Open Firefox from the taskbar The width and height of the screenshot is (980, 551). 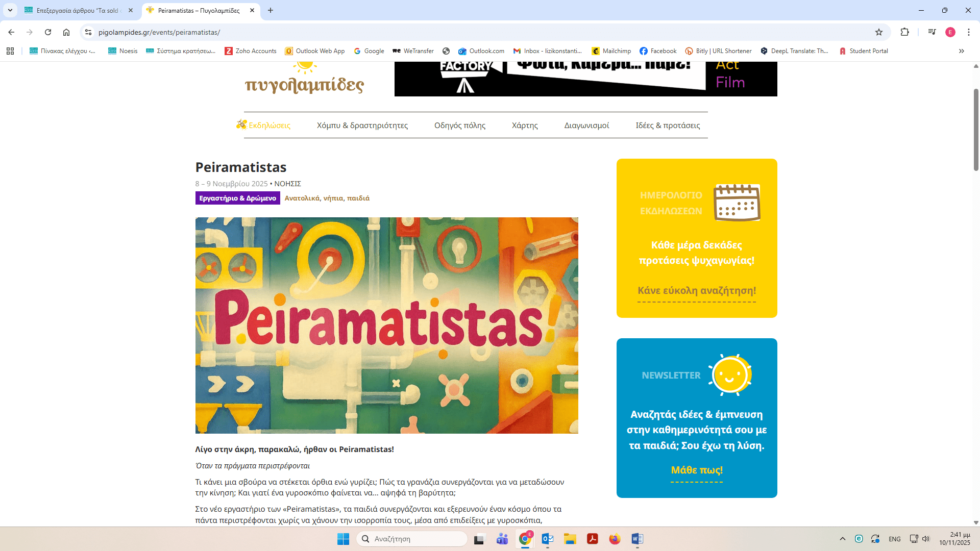615,539
